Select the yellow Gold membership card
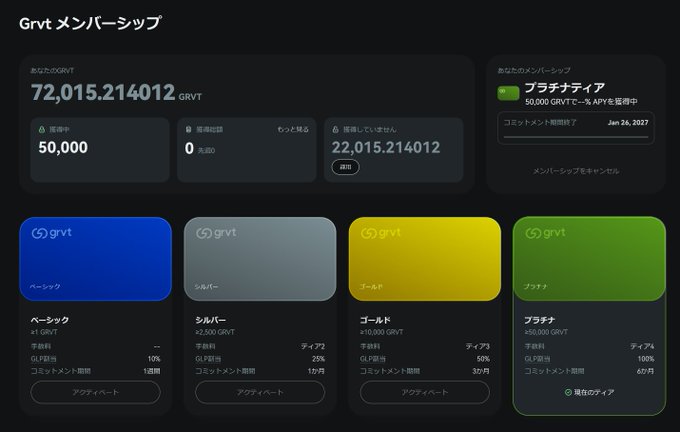This screenshot has width=680, height=432. point(425,259)
